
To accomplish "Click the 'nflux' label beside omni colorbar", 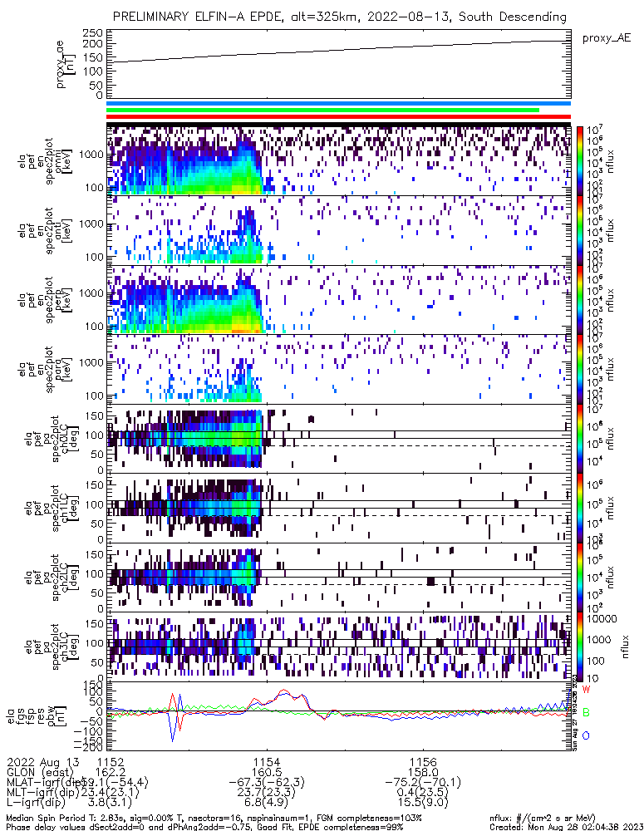I will (610, 161).
